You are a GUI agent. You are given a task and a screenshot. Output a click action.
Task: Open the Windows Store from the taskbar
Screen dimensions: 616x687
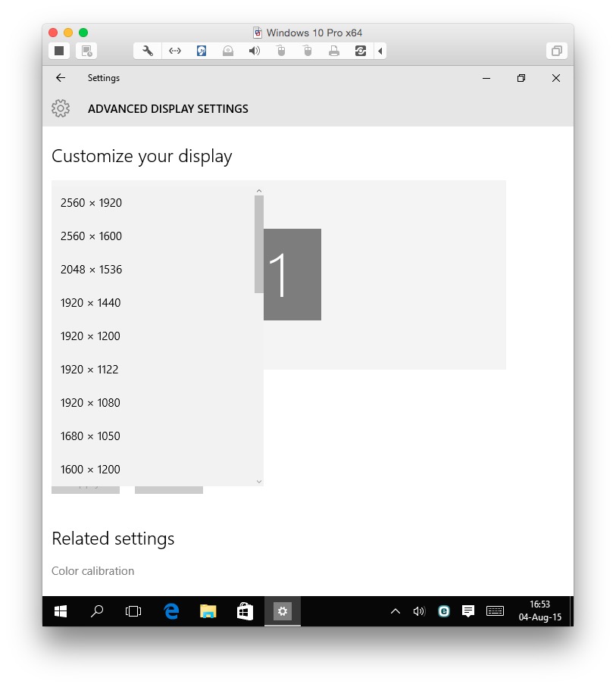coord(244,611)
